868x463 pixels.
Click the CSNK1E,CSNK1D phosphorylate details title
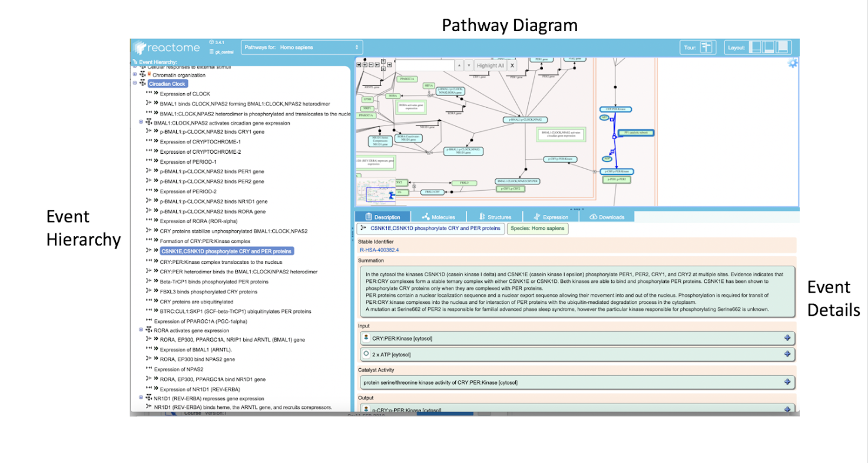point(431,229)
